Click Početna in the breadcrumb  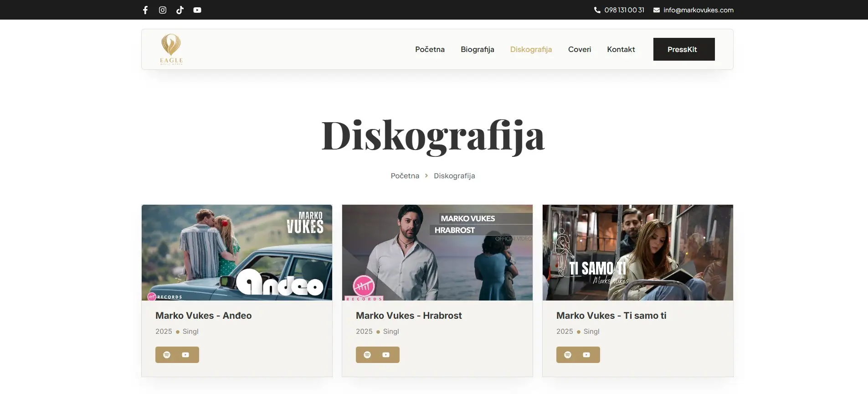tap(405, 176)
